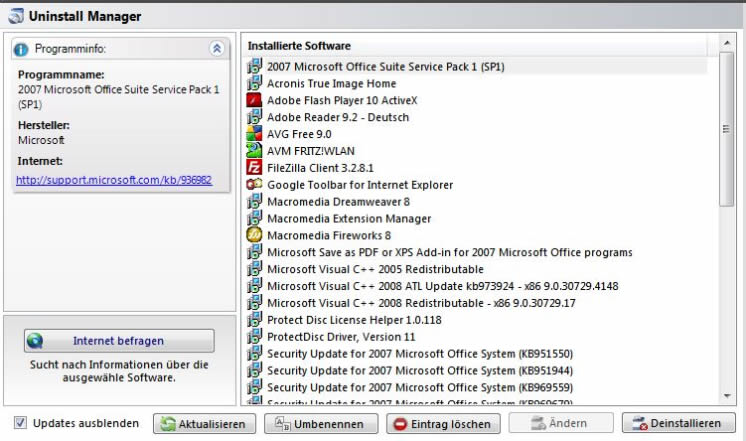Image resolution: width=746 pixels, height=441 pixels.
Task: Click the red stop icon on Eintrag löschen
Action: click(x=400, y=424)
